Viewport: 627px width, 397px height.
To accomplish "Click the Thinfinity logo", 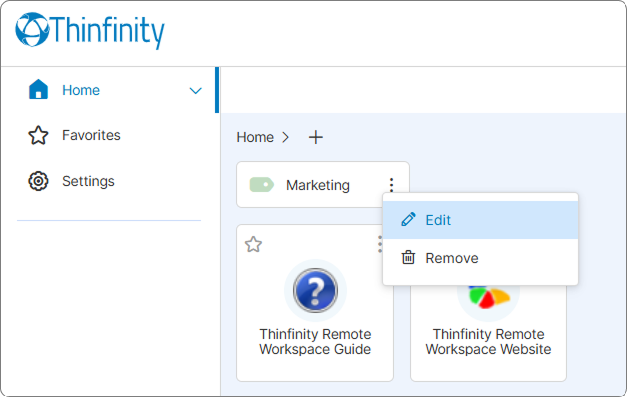I will [90, 31].
